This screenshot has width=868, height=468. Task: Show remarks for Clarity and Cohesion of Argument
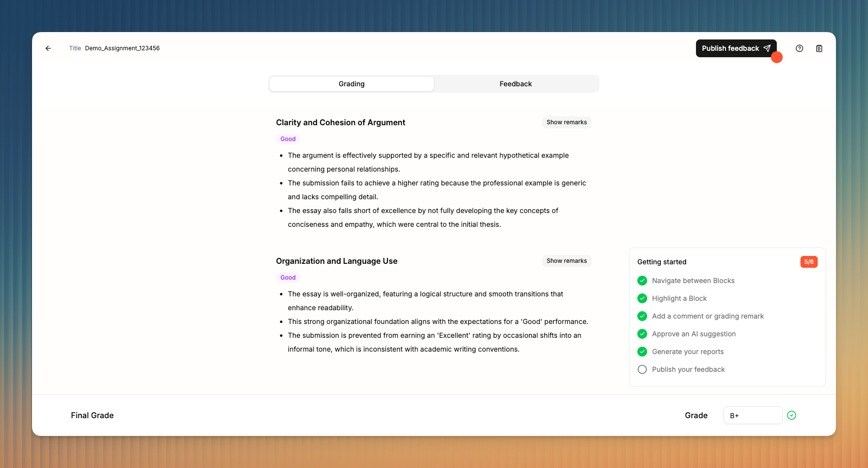coord(567,122)
